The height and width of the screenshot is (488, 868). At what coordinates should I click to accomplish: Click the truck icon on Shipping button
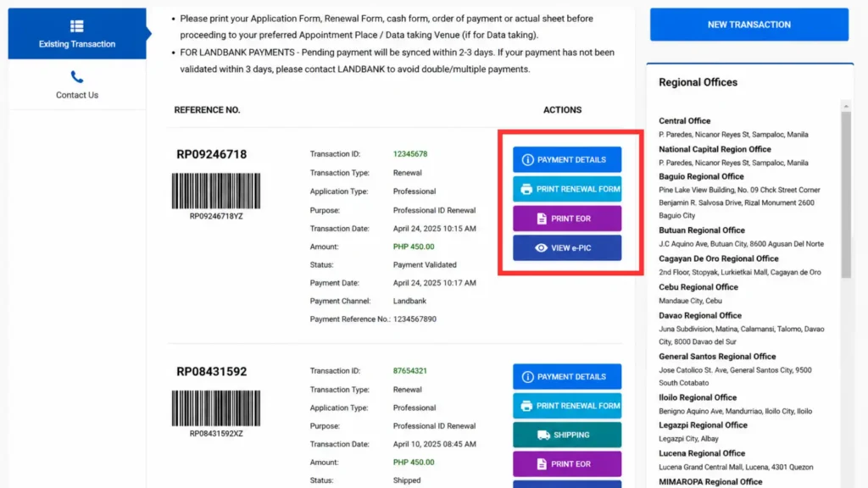pos(543,435)
